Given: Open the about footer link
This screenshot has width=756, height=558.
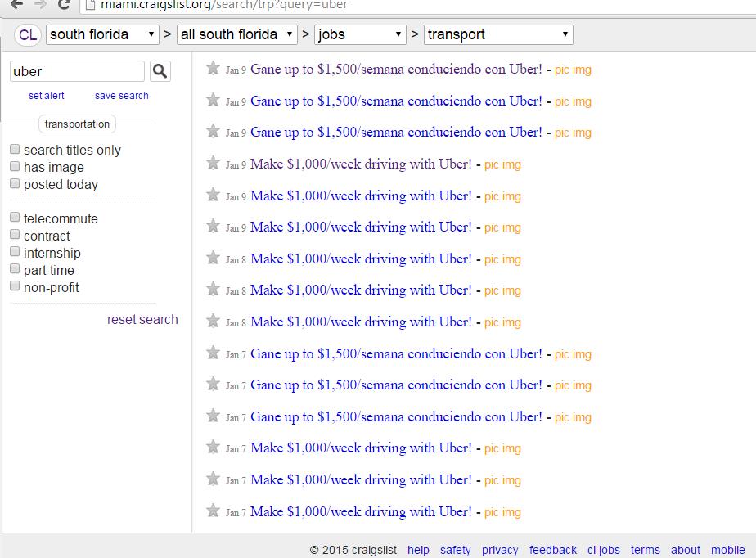Looking at the screenshot, I should 685,550.
